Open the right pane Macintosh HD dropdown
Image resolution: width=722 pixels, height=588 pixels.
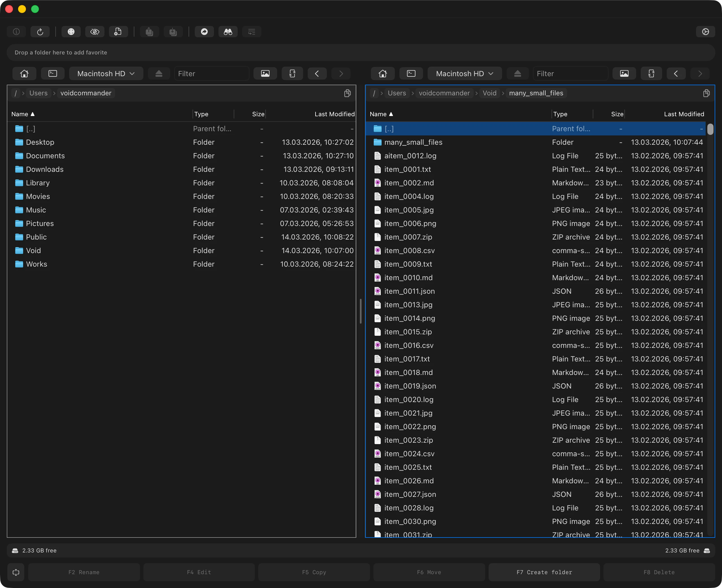tap(464, 73)
